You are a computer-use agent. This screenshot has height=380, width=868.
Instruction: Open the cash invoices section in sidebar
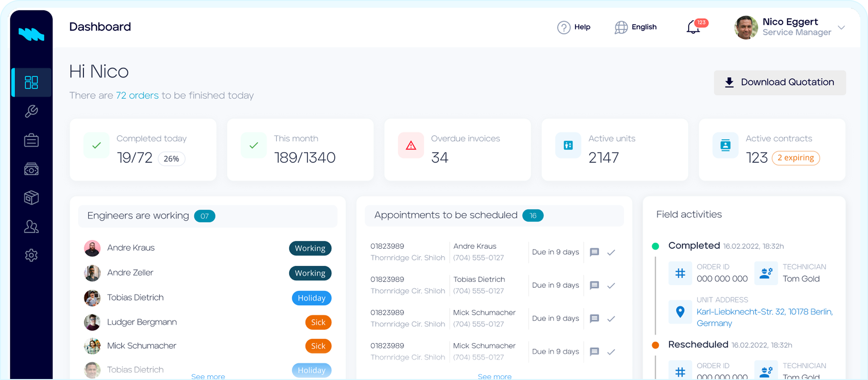pyautogui.click(x=31, y=169)
